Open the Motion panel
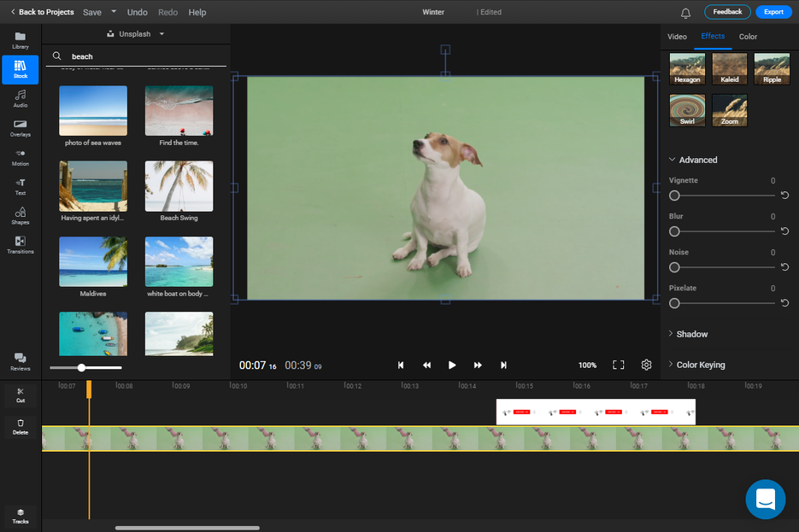 pos(20,156)
